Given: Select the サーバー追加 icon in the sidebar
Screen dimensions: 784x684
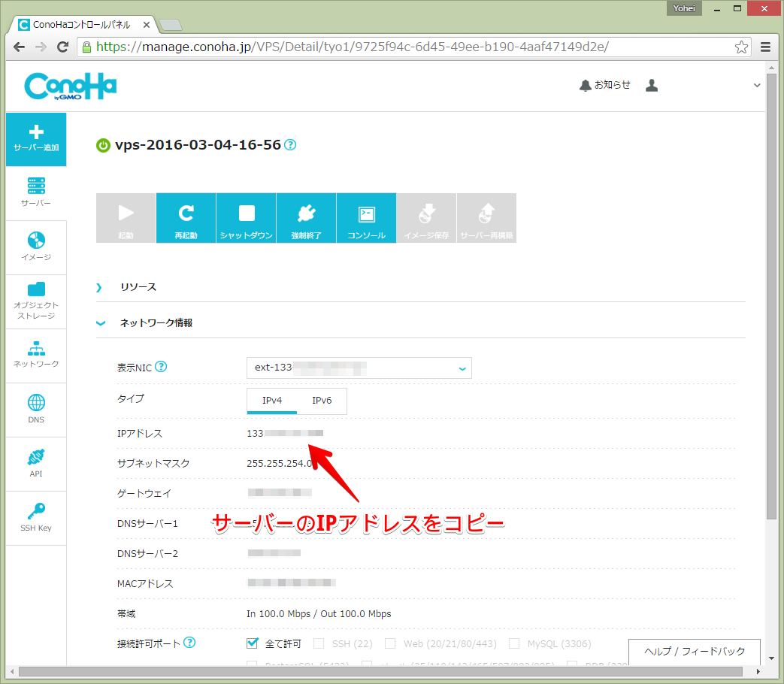Looking at the screenshot, I should tap(35, 139).
